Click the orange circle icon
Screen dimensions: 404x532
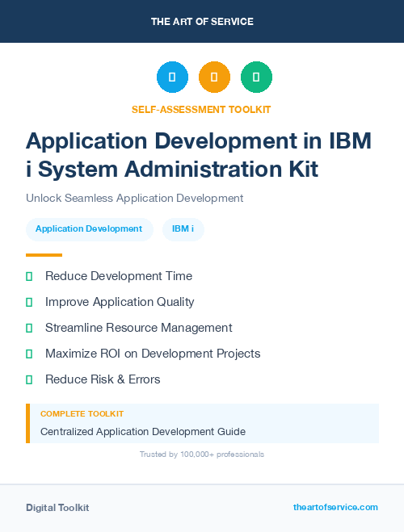point(214,77)
